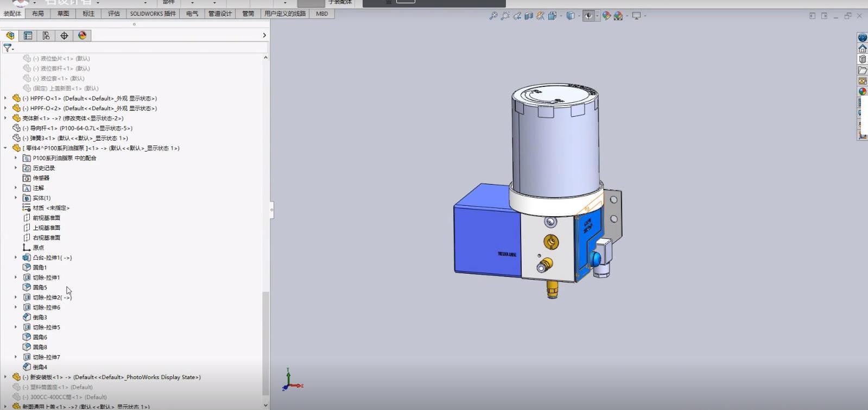Open dropdown arrow beside Hide/Show Items
Screen dimensions: 868x410
pos(597,16)
